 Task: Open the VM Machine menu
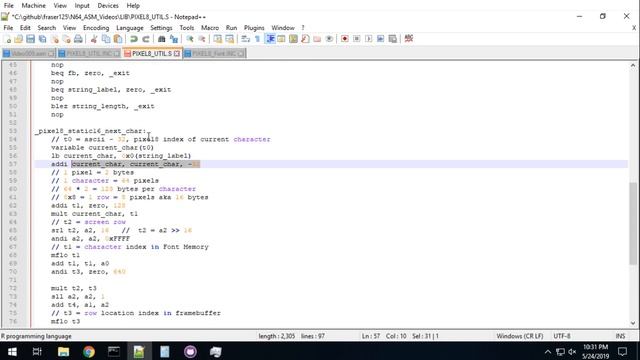[33, 6]
